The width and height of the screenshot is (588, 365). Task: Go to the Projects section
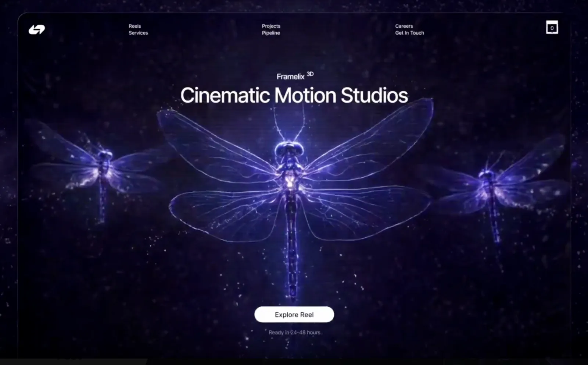coord(271,26)
